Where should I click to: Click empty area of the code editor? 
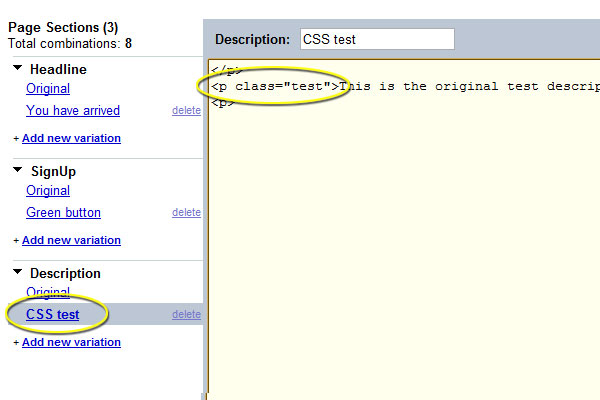point(400,250)
